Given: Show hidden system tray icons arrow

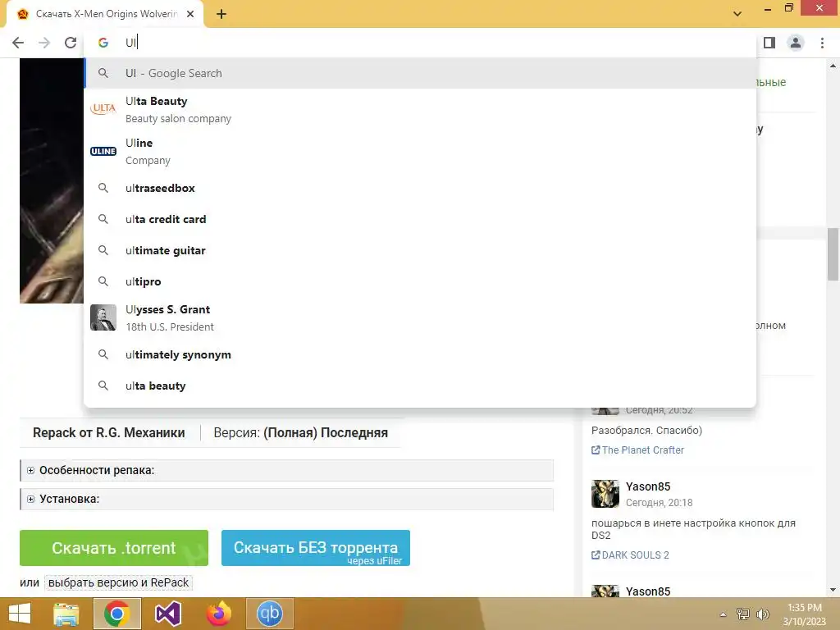Looking at the screenshot, I should [x=723, y=614].
